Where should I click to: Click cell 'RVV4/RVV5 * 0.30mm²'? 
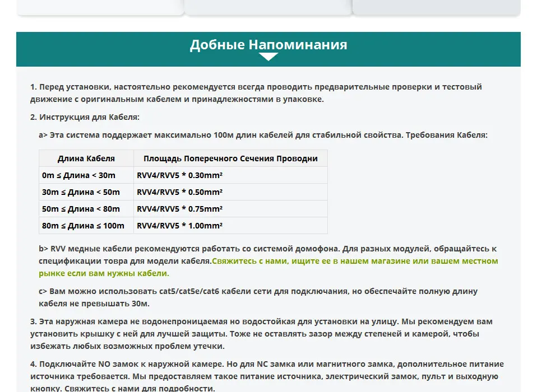pos(230,175)
